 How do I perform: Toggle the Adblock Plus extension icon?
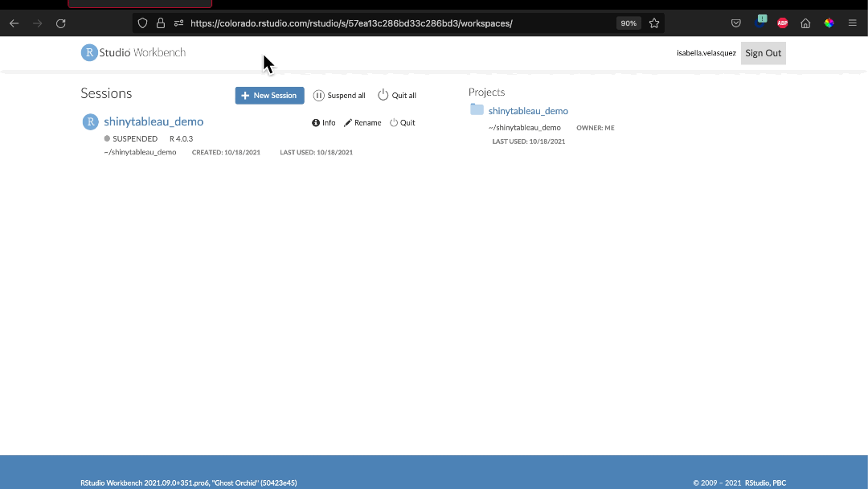click(x=782, y=23)
